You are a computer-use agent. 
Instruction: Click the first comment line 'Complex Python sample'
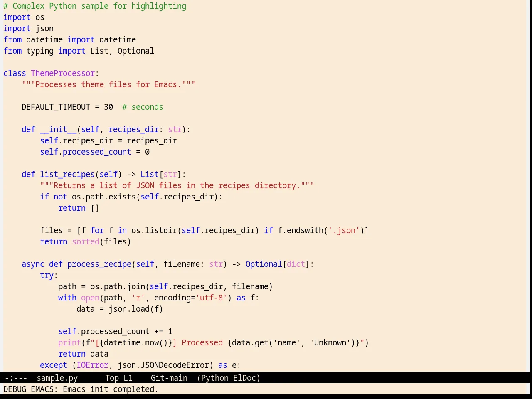(x=95, y=6)
